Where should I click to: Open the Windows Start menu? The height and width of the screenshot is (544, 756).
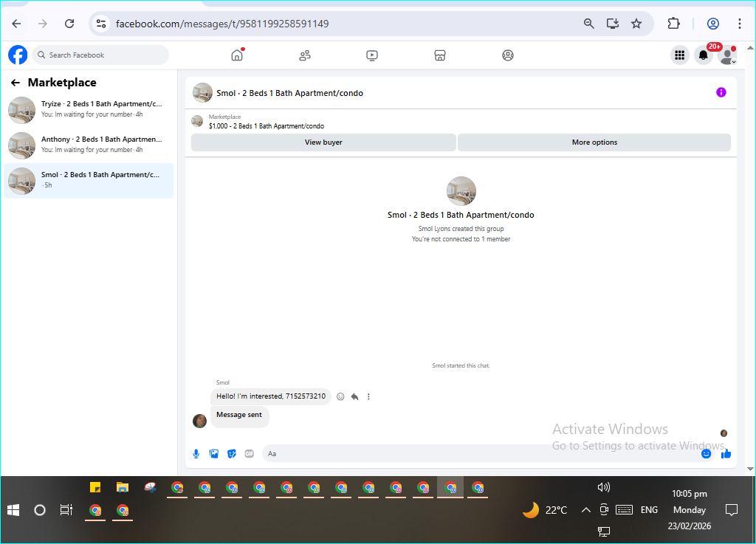tap(13, 510)
